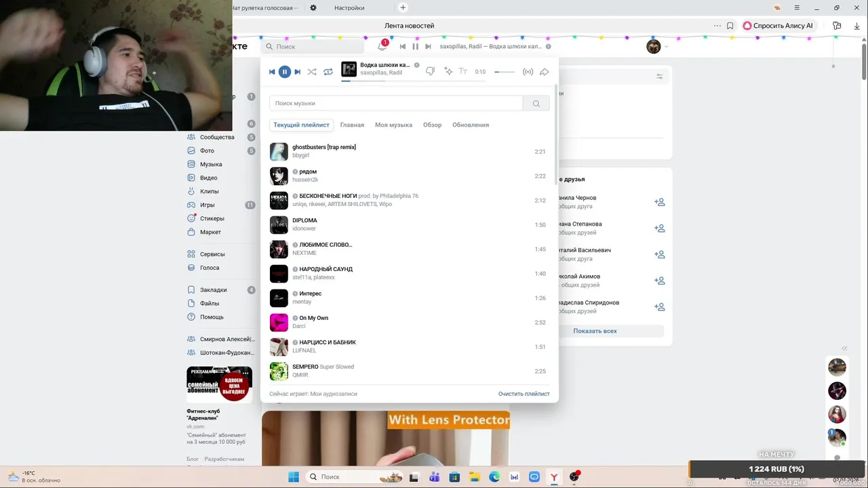Toggle shuffle mode in the music player

[x=312, y=71]
